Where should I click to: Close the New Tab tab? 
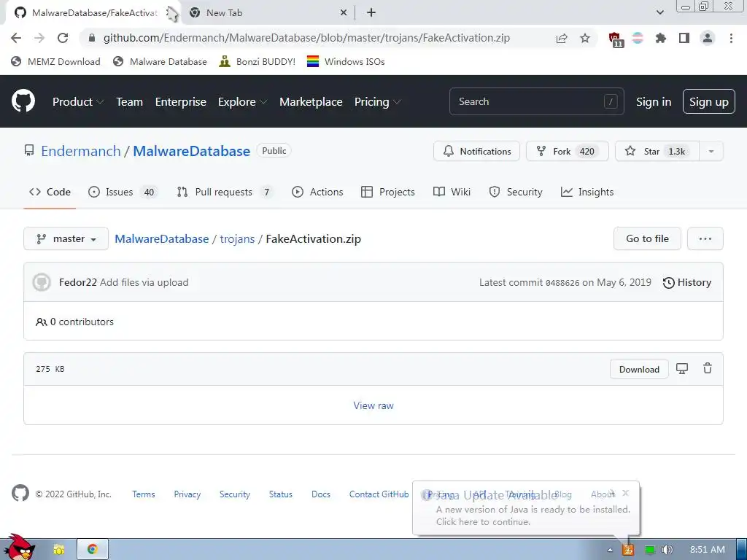(343, 13)
